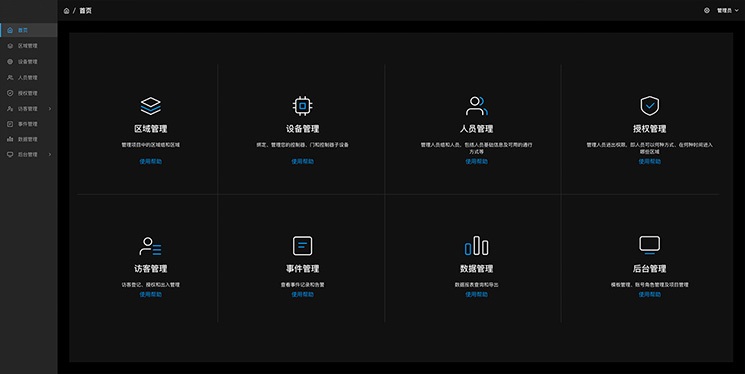This screenshot has height=374, width=745.
Task: Open 使用帮助 link under 访客管理
Action: pos(151,295)
